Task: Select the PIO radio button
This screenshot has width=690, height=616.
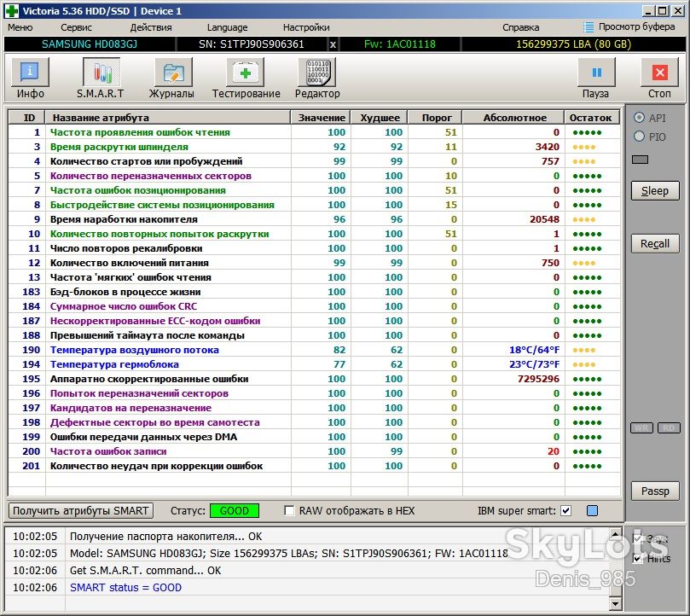Action: (639, 137)
